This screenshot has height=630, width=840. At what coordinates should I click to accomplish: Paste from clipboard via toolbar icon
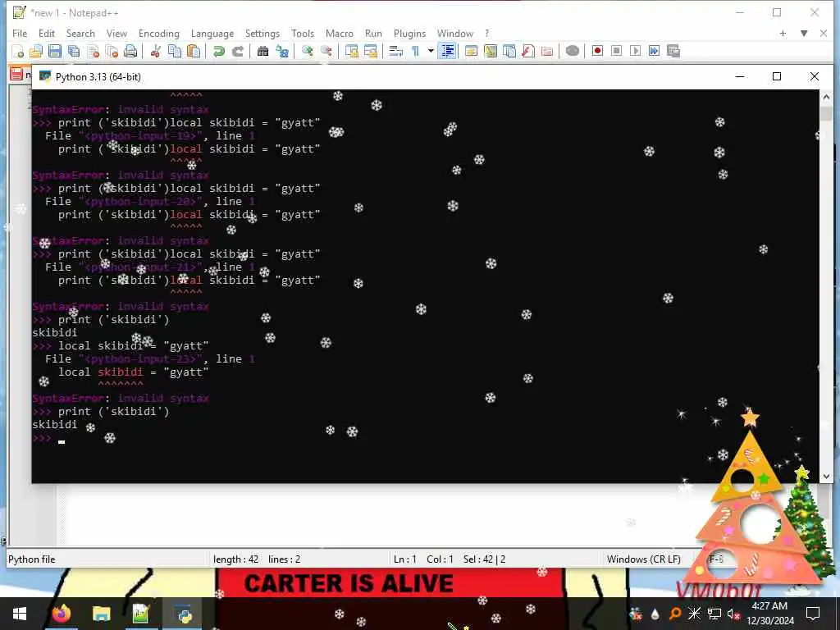[x=194, y=52]
